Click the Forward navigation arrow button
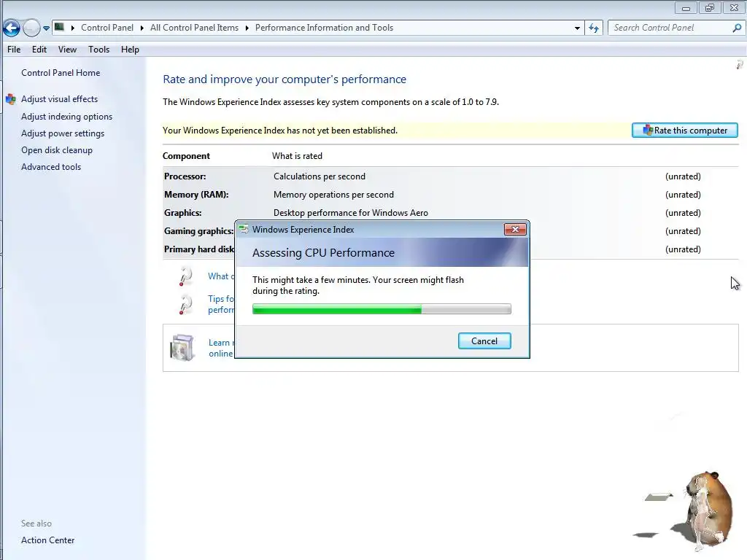Screen dimensions: 747x560 31,28
